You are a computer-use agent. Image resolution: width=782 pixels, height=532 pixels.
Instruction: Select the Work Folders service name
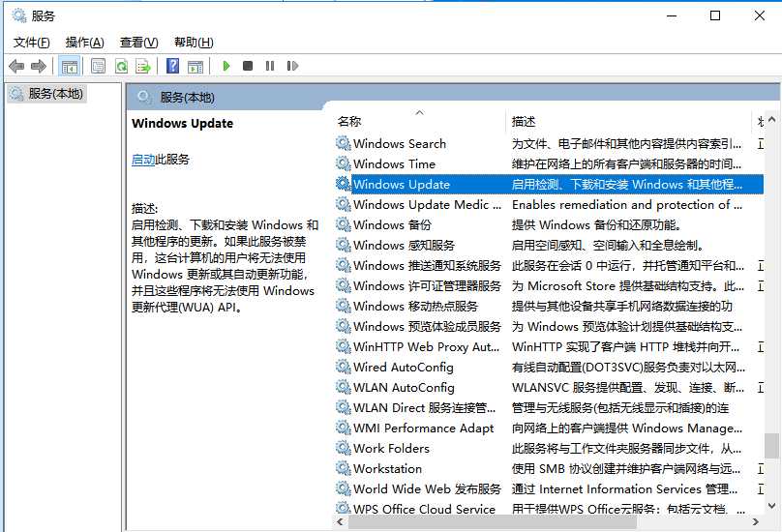pyautogui.click(x=391, y=449)
